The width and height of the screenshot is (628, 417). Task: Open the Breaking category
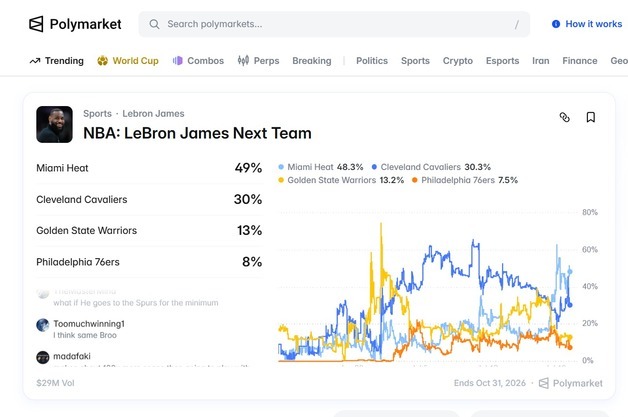312,60
